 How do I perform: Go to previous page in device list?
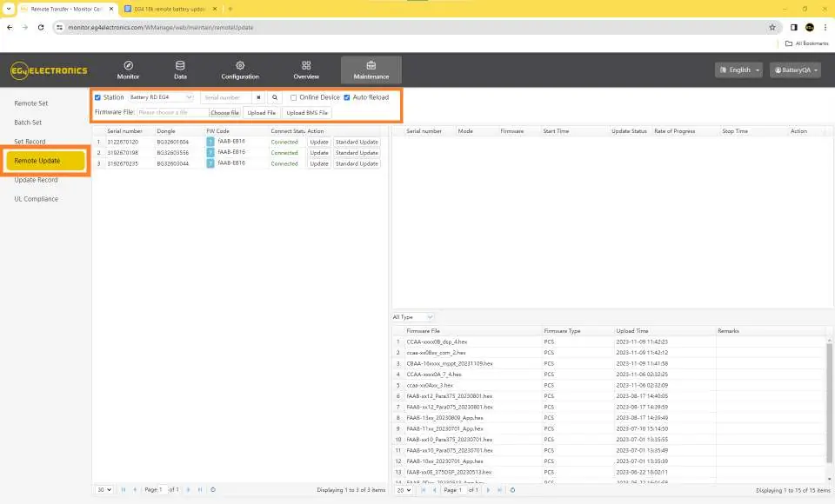click(135, 489)
